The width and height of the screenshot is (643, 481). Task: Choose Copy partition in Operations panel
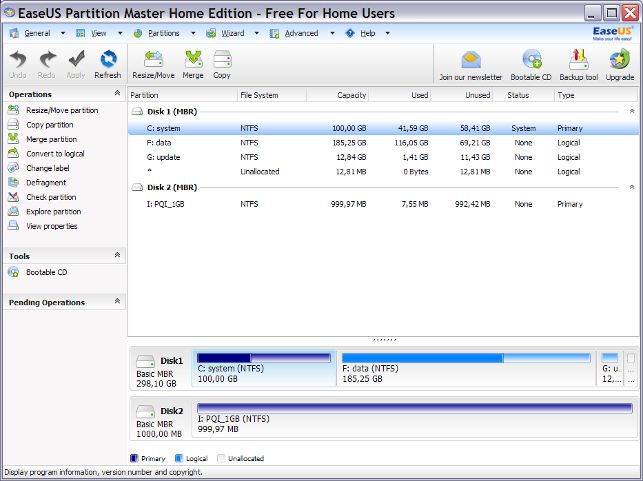coord(50,125)
